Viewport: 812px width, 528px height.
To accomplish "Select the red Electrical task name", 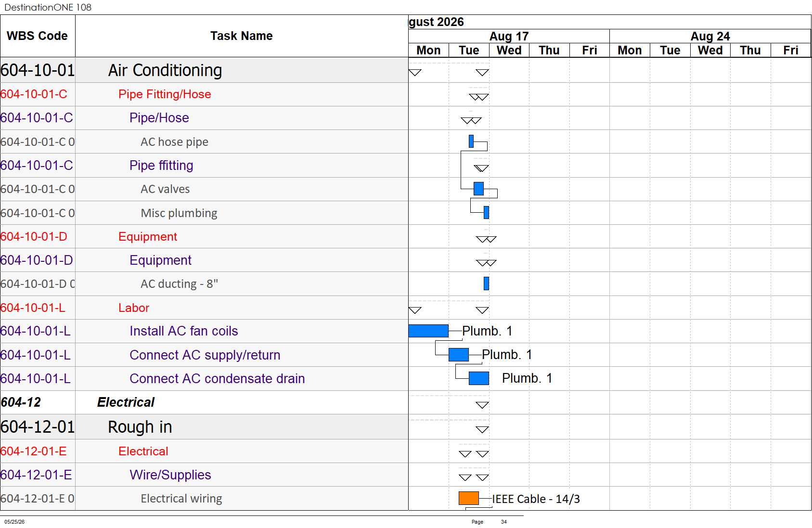I will point(143,451).
